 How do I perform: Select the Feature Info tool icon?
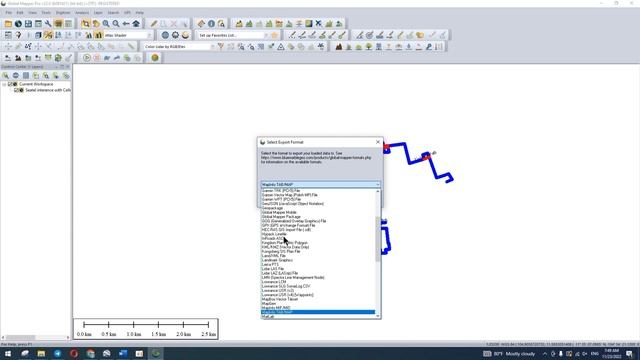coord(211,24)
